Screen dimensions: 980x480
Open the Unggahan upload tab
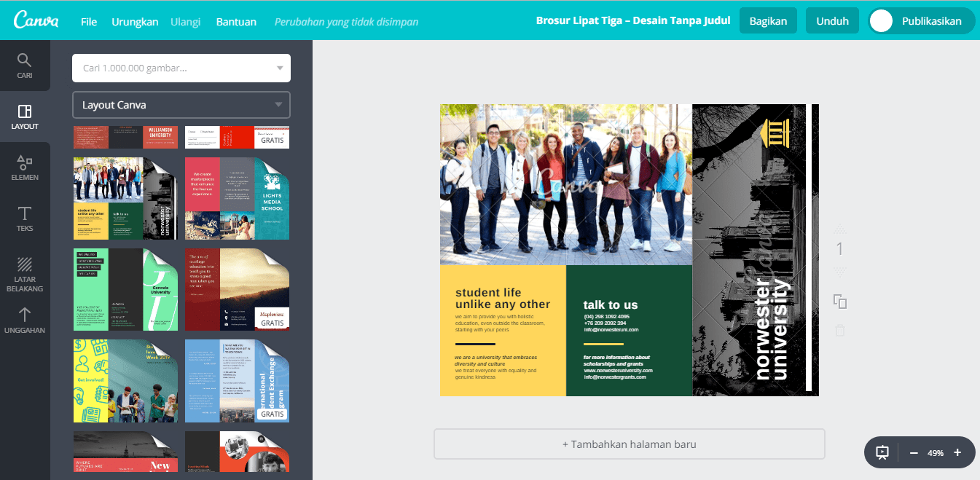25,320
